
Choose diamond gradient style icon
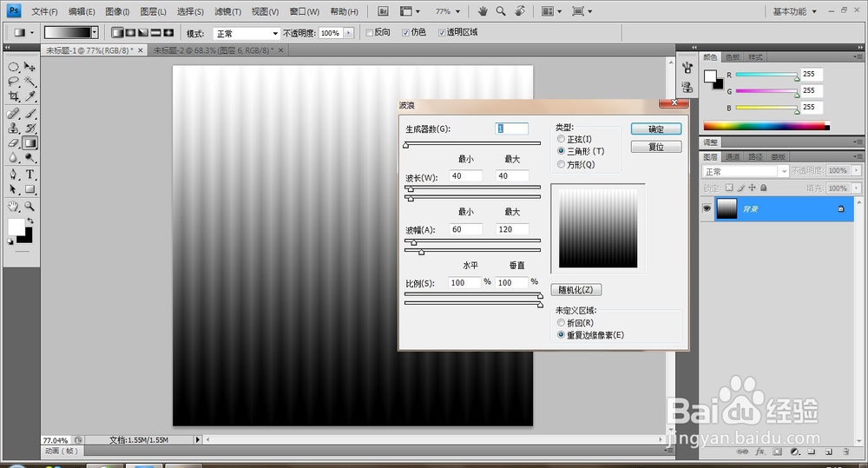point(168,33)
